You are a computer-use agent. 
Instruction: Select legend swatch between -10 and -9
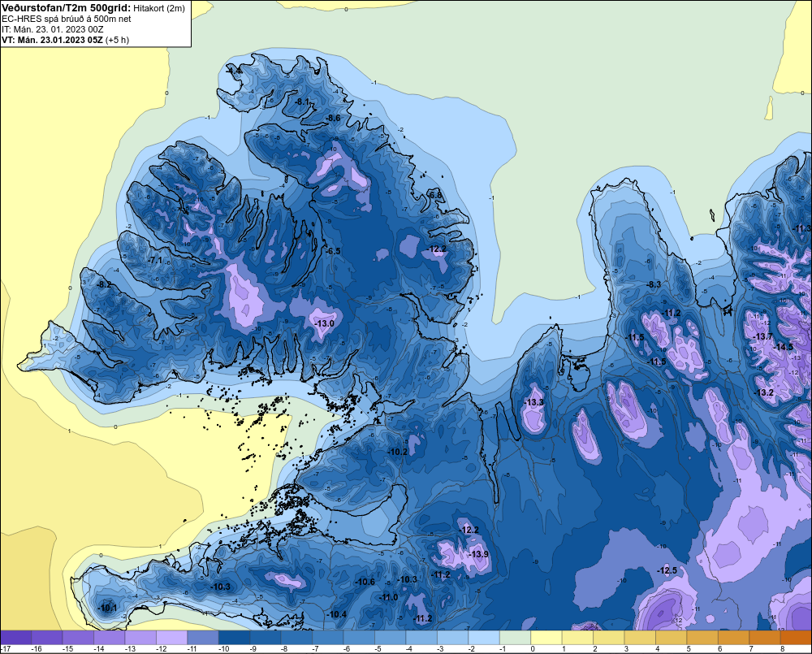click(x=234, y=638)
